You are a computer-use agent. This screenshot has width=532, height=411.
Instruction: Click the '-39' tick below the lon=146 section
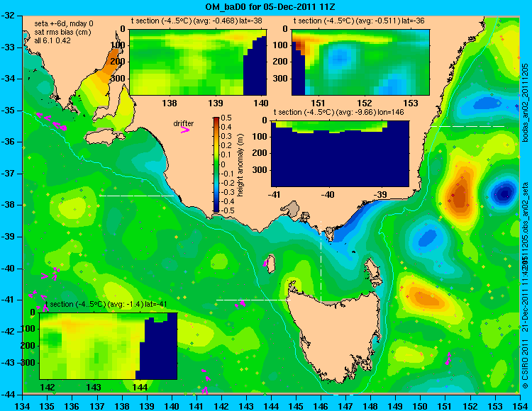point(382,195)
